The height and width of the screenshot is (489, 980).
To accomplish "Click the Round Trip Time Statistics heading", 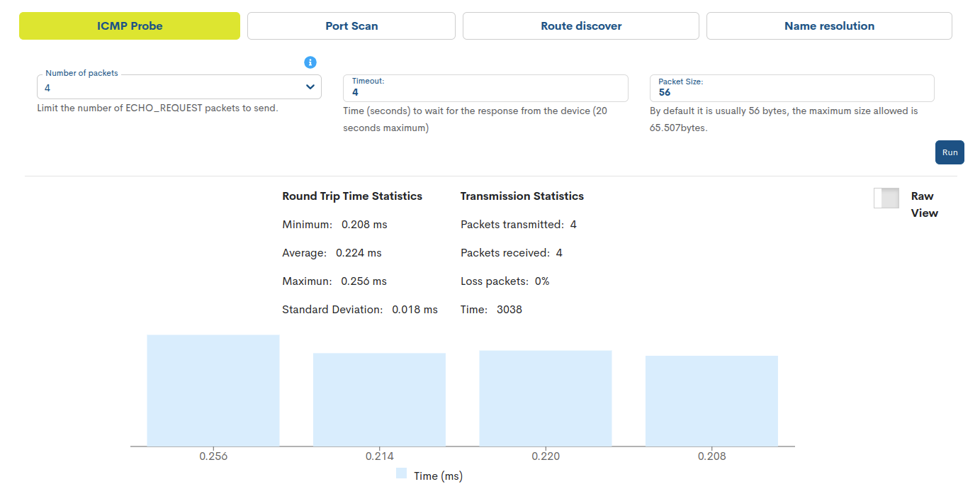I will (352, 196).
